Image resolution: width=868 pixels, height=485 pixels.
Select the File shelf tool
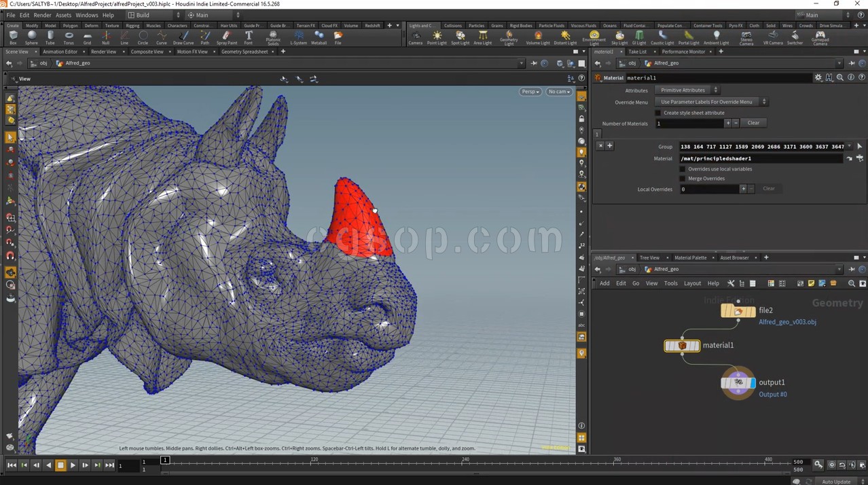pos(338,37)
